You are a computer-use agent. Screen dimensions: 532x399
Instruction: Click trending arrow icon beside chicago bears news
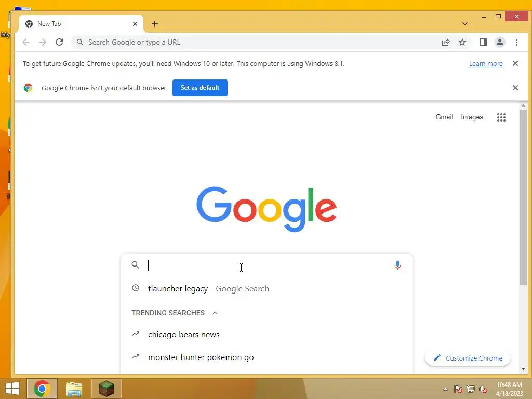[x=136, y=334]
